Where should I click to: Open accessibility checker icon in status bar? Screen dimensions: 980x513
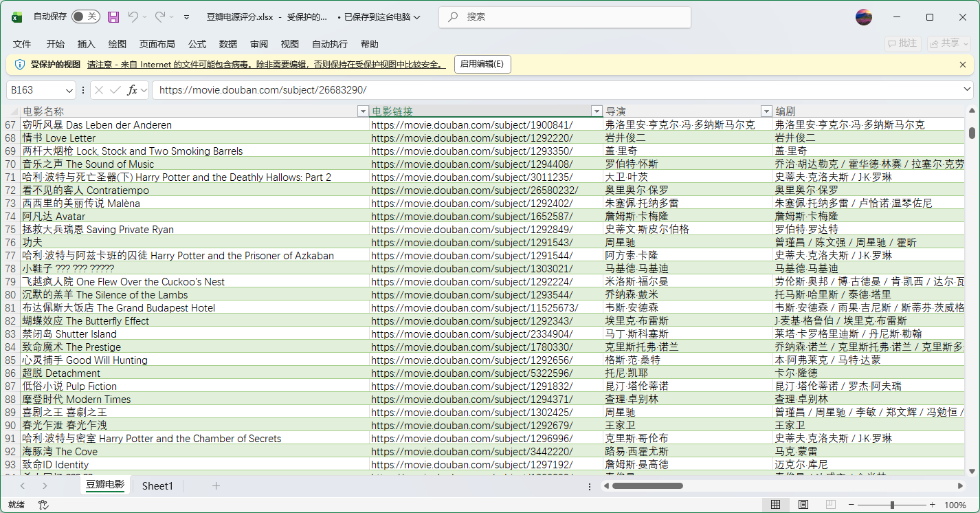tap(43, 505)
